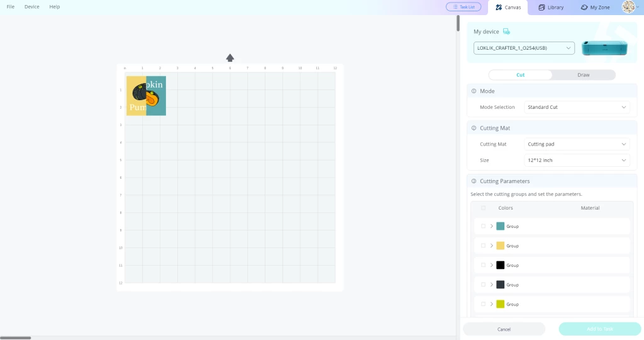Switch to the My Zone tab
Screen dimensions: 644x340
pyautogui.click(x=595, y=8)
